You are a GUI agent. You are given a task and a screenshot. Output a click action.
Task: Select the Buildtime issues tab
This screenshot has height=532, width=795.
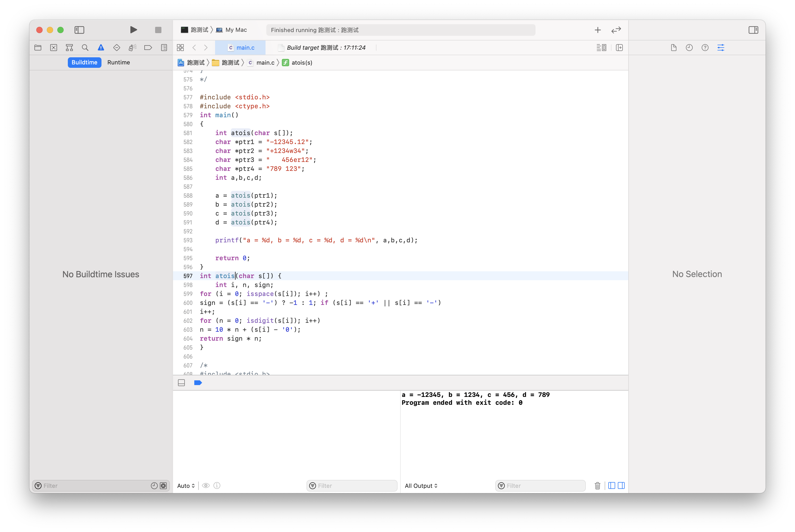84,63
